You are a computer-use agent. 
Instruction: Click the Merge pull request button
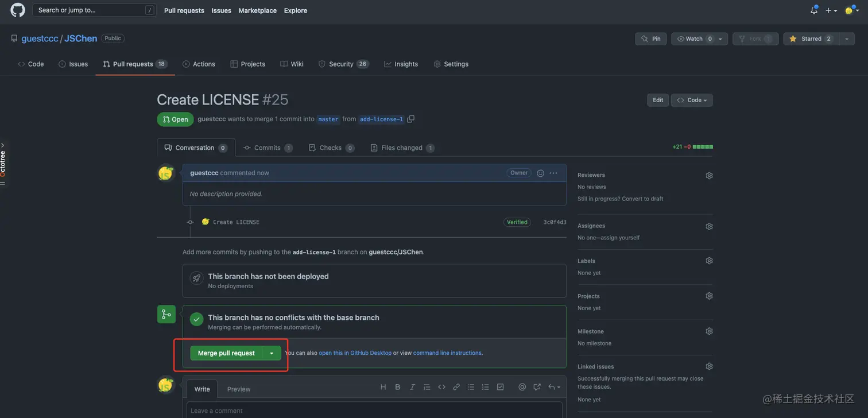pyautogui.click(x=226, y=353)
